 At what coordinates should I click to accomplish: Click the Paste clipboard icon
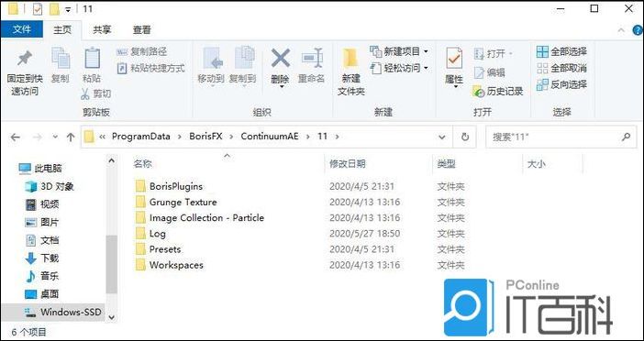coord(92,58)
